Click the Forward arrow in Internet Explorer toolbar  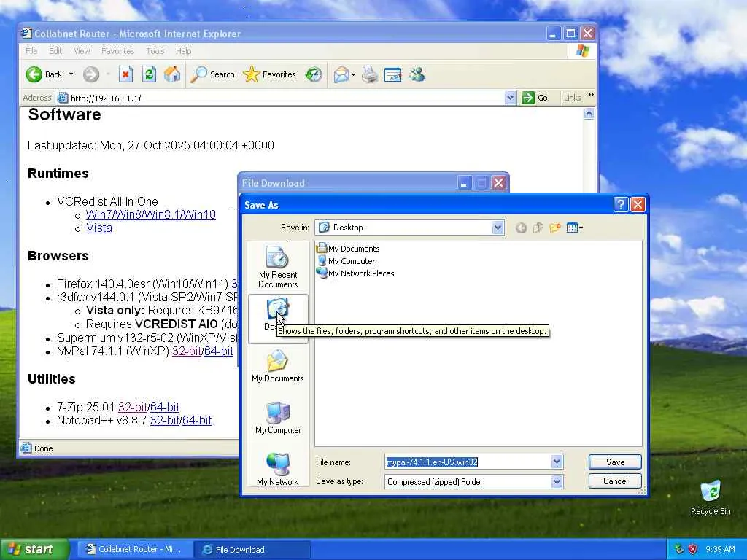pyautogui.click(x=91, y=74)
